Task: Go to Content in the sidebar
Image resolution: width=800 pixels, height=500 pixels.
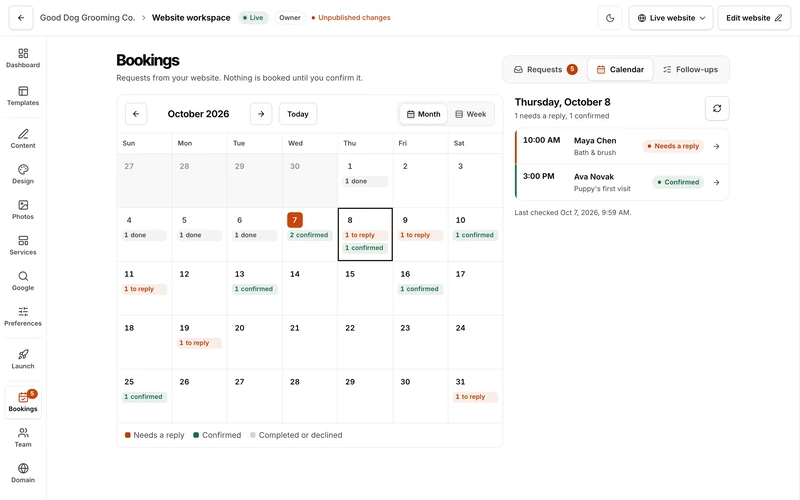Action: pyautogui.click(x=23, y=138)
